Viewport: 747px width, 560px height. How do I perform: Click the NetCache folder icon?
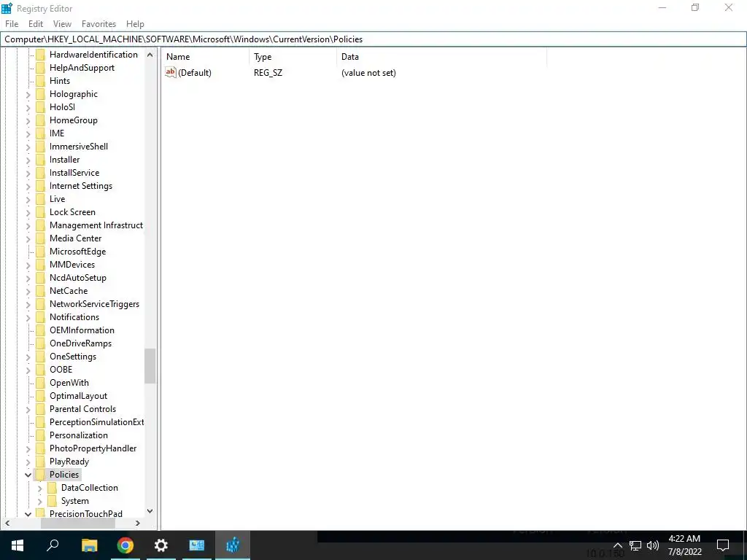(x=41, y=290)
